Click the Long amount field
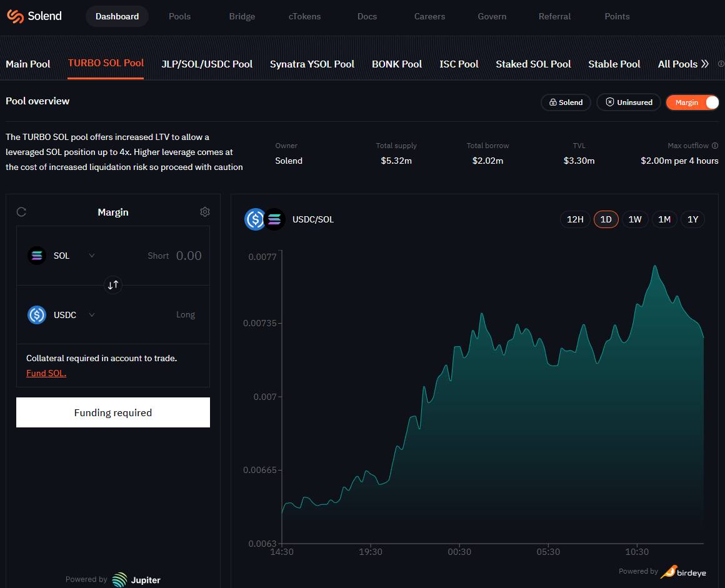 click(x=186, y=315)
